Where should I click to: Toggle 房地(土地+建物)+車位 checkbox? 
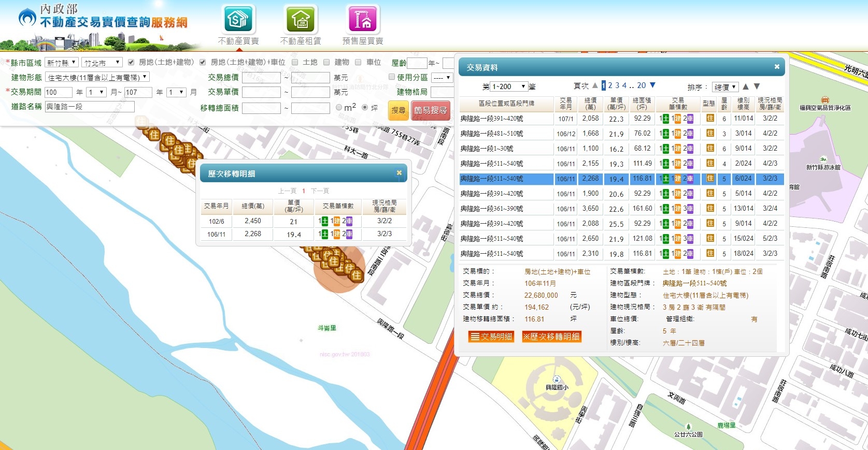[x=203, y=62]
